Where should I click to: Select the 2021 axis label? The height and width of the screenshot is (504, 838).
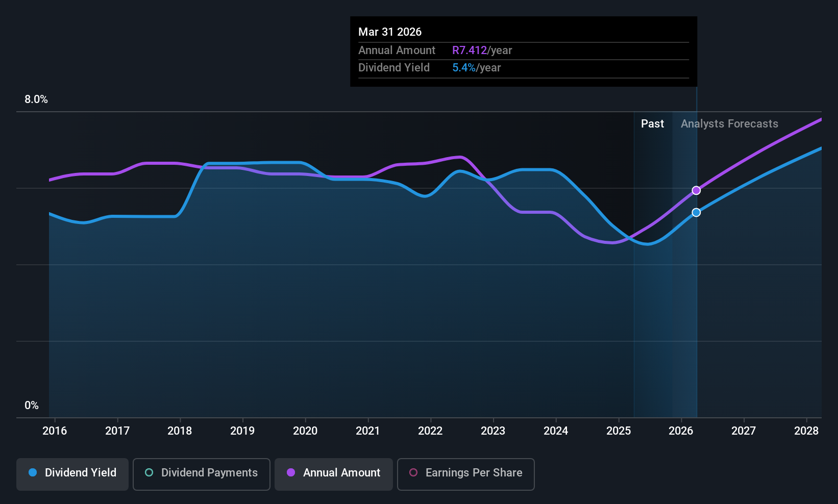tap(368, 431)
